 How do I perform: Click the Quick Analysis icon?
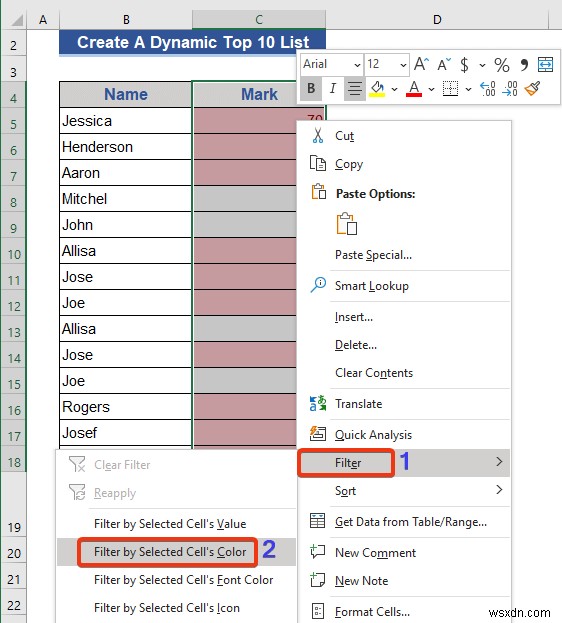[318, 434]
